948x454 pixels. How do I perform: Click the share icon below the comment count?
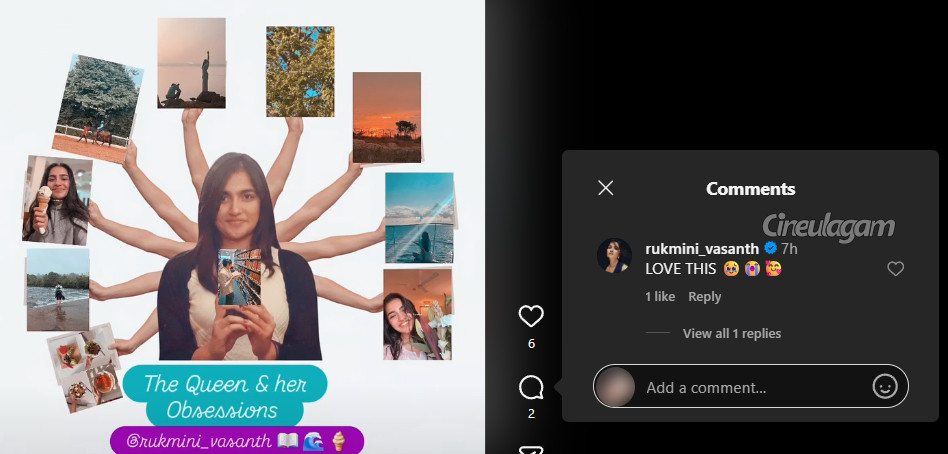pyautogui.click(x=531, y=448)
